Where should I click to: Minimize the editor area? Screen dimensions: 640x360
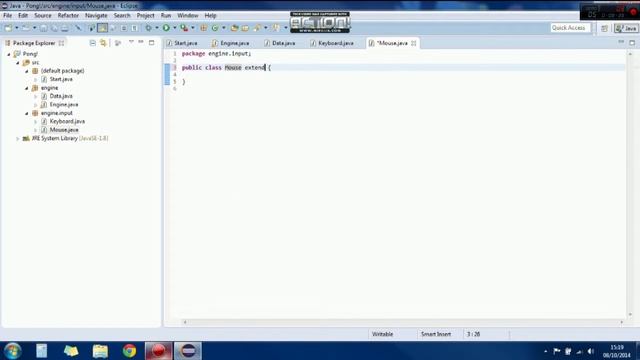coord(621,42)
